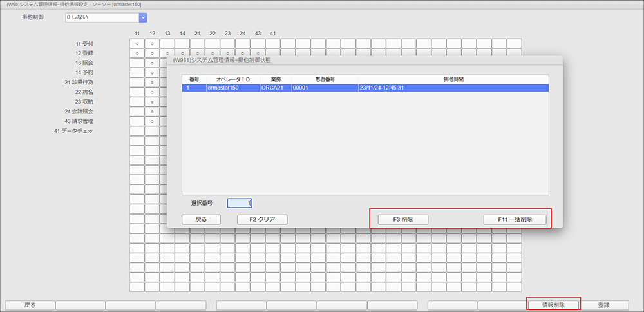
Task: Click F2 クリア in the dialog
Action: (x=262, y=219)
